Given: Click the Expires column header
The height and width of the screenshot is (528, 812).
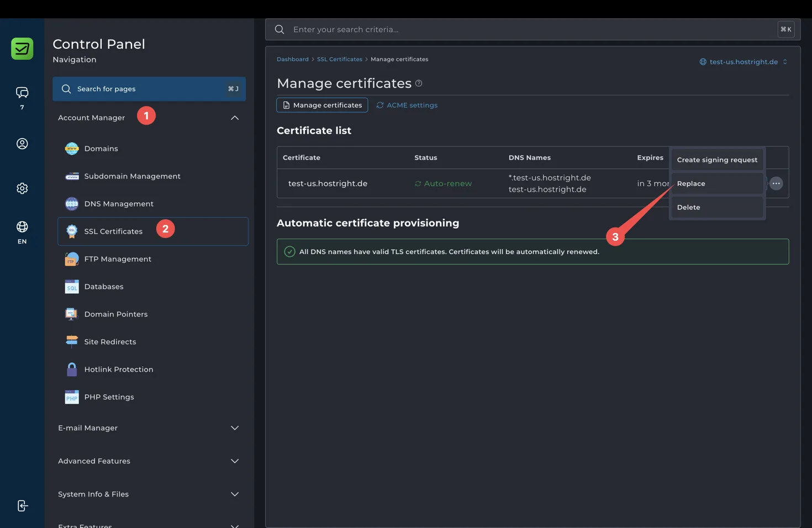Looking at the screenshot, I should click(650, 158).
